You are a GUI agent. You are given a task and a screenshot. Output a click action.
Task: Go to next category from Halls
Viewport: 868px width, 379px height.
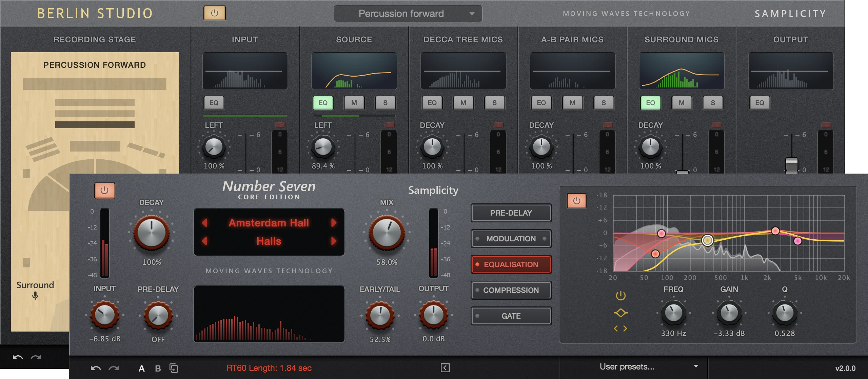[334, 241]
